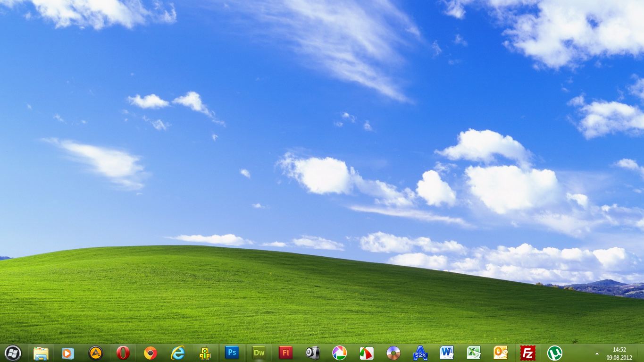
Task: Open the red-green fan icon app
Action: (367, 353)
